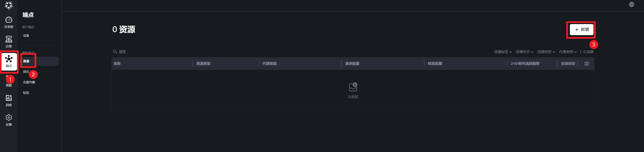Expand the 资源标签 filter dropdown
The height and width of the screenshot is (152, 644).
click(503, 52)
